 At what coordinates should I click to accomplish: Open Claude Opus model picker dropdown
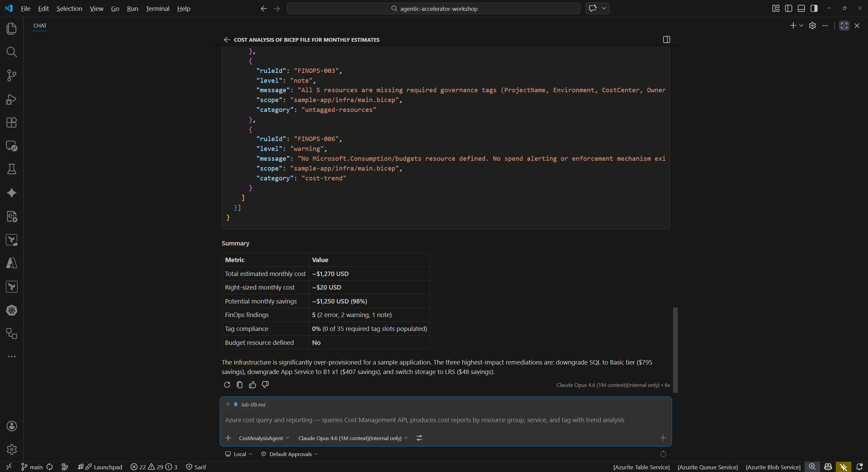click(353, 438)
